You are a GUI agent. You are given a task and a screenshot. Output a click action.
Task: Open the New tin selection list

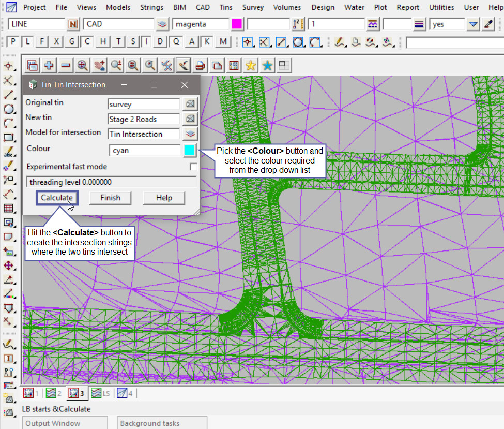191,119
